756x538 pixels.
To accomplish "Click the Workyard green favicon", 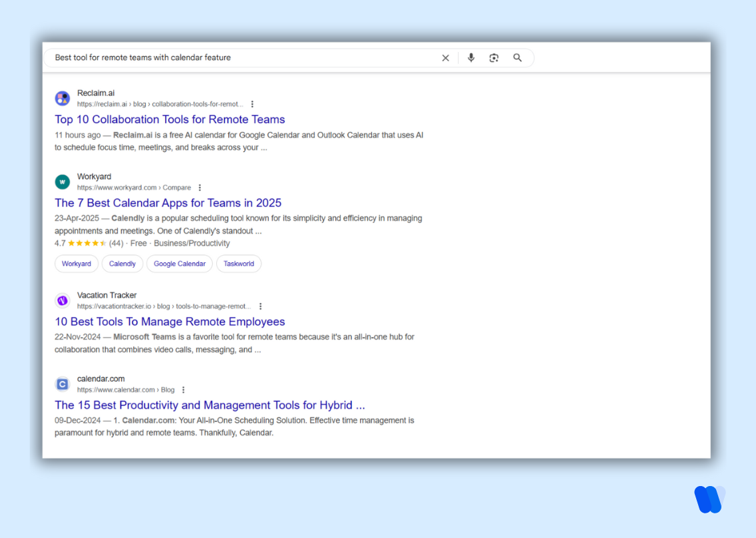I will point(62,181).
